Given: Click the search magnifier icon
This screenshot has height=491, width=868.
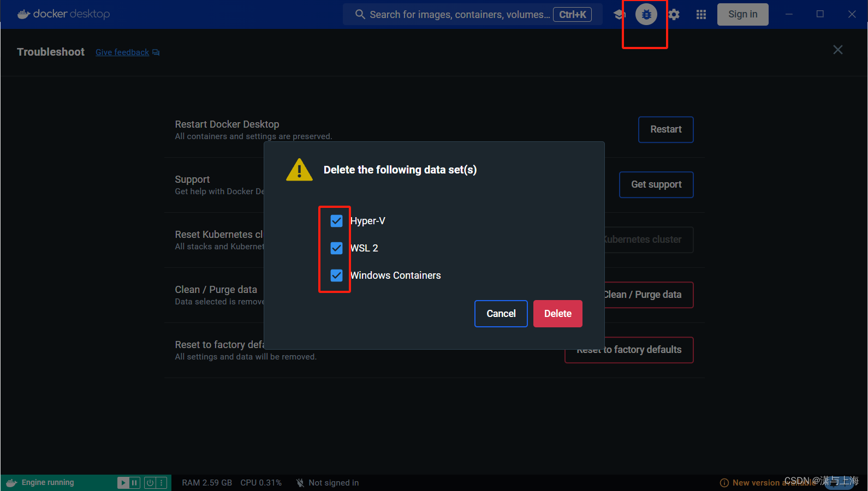Looking at the screenshot, I should (x=360, y=14).
